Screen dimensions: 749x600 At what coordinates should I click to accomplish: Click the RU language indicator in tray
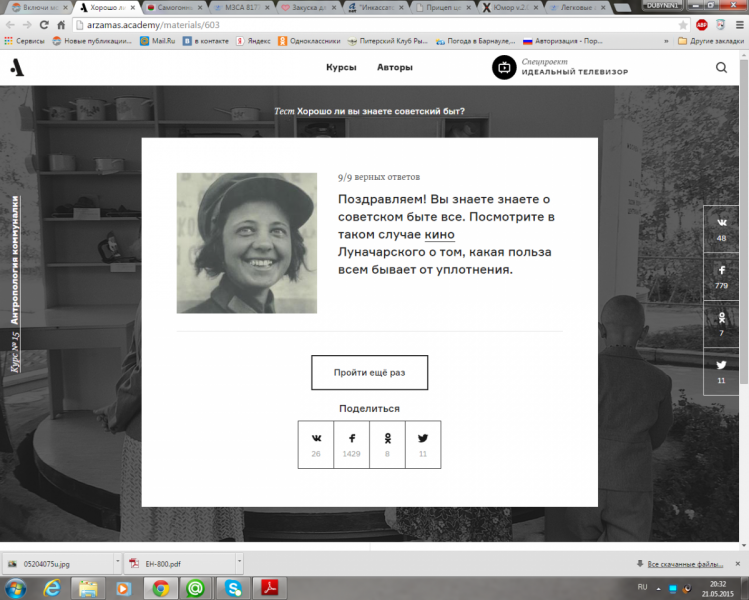pos(642,587)
